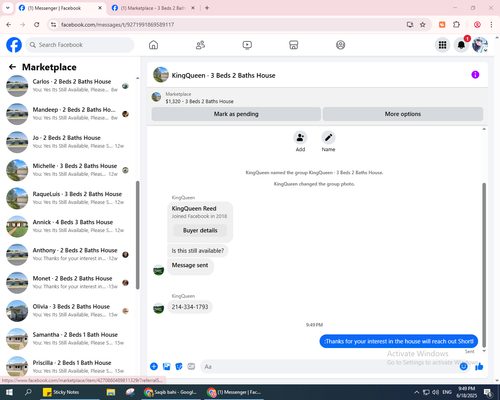The image size is (500, 400).
Task: Switch to Saqib bahi - Google Chrome taskbar window
Action: tap(171, 392)
